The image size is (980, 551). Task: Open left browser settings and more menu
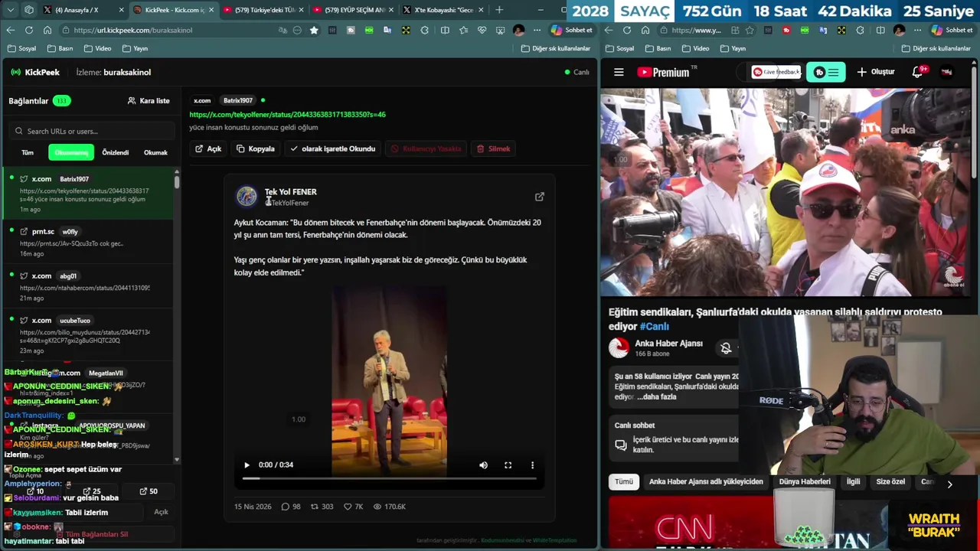537,30
